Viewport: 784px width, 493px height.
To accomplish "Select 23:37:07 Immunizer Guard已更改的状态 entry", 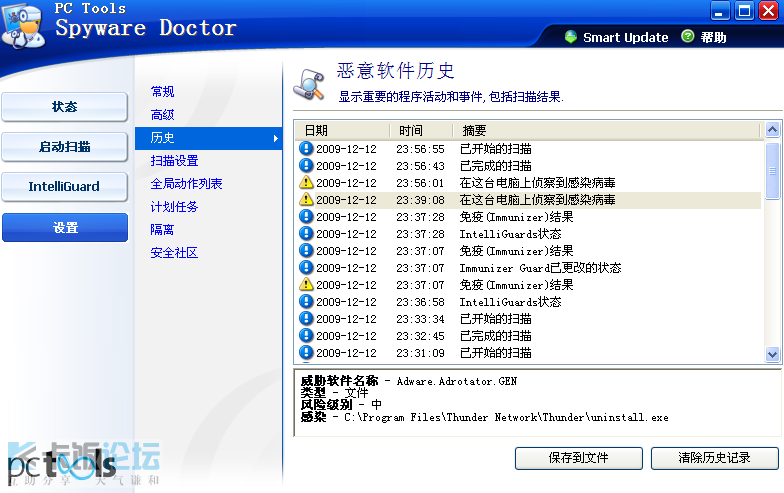I will pos(529,268).
